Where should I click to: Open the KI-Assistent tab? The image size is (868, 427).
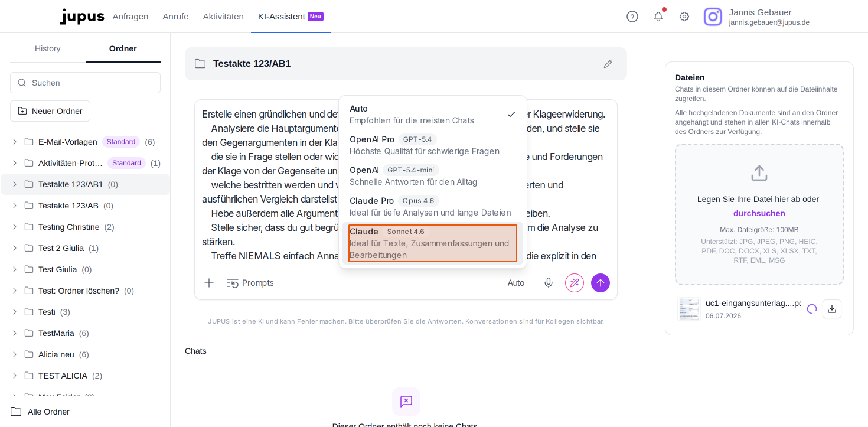click(x=291, y=17)
